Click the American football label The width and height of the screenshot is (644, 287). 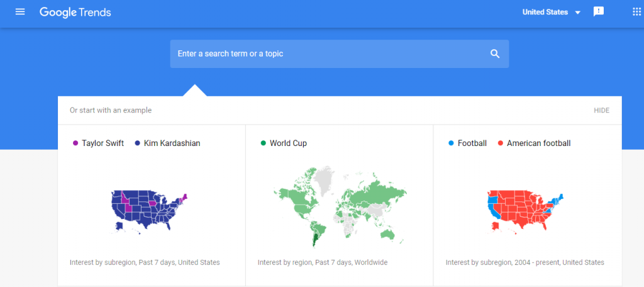(x=538, y=143)
